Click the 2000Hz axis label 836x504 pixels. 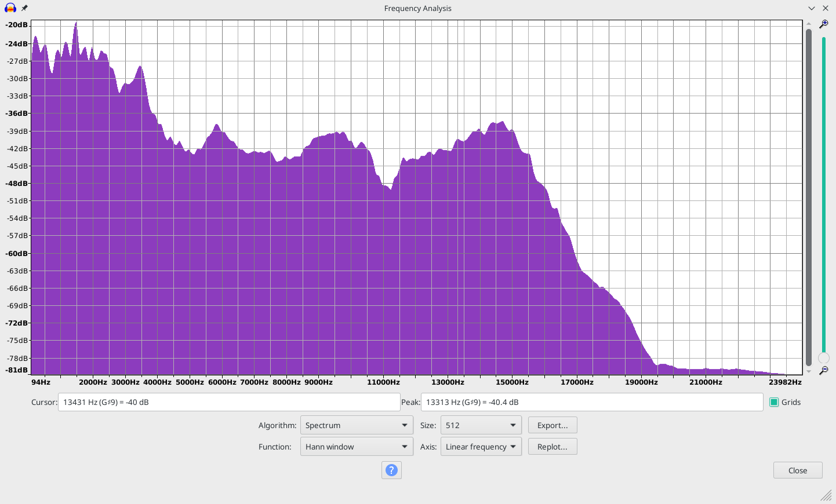[93, 382]
